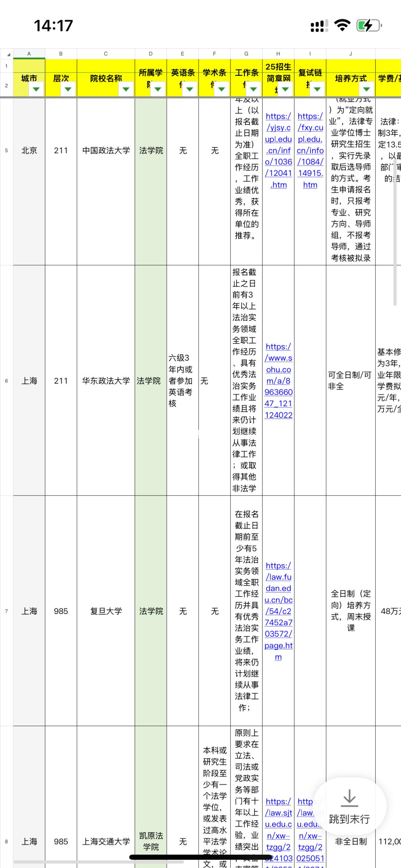Select the 复旦大学 cell
Viewport: 401px width, 868px height.
tap(106, 611)
